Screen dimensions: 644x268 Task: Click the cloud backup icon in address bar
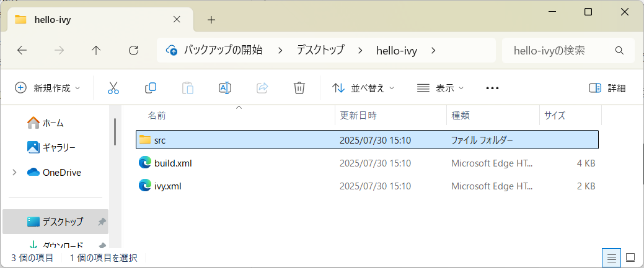[172, 51]
